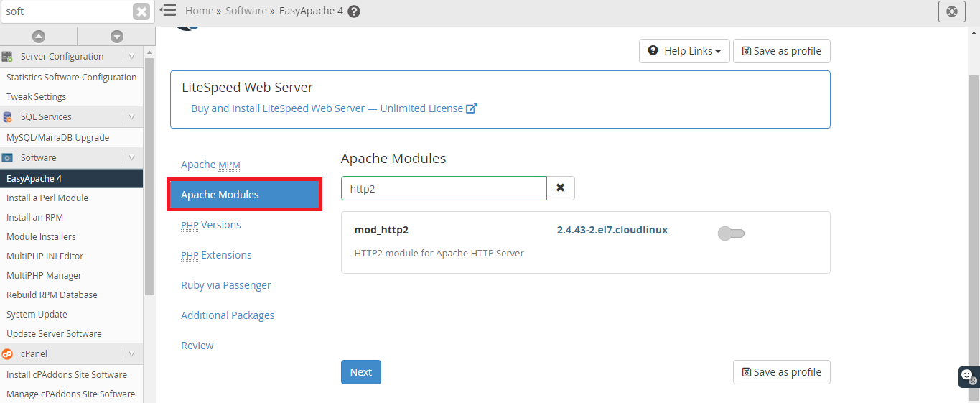This screenshot has width=980, height=403.
Task: Focus the Apache Modules search field
Action: pyautogui.click(x=444, y=188)
